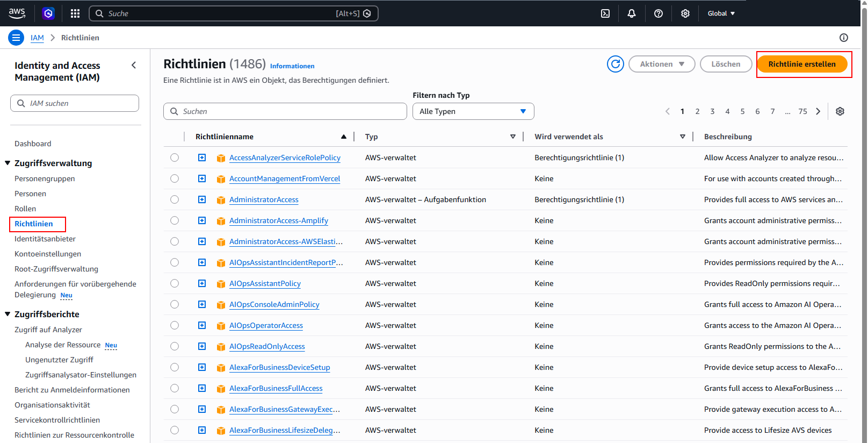868x443 pixels.
Task: Open Rollen in the sidebar
Action: [25, 209]
